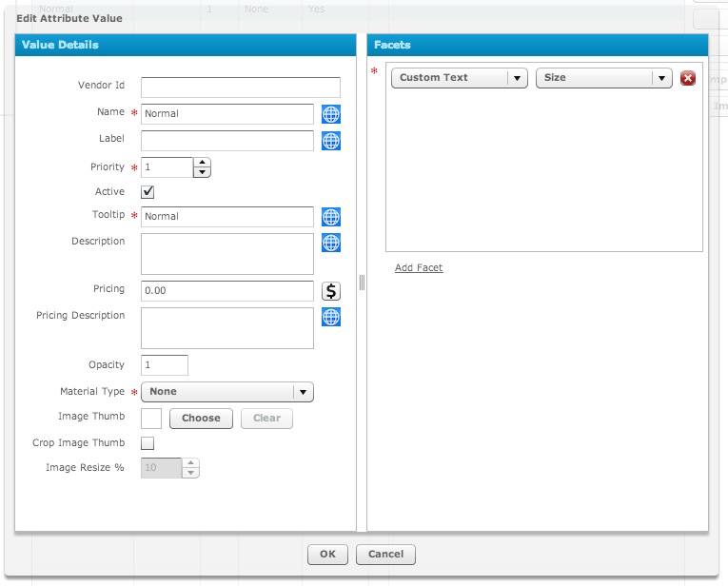Focus the Pricing Description text area
Screen dimensions: 728x586
click(227, 328)
